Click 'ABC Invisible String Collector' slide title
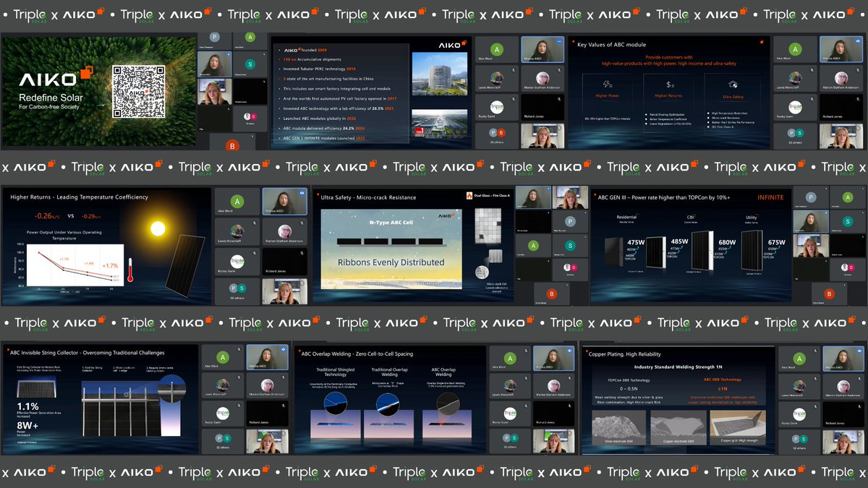Screen dimensions: 868x488 point(88,353)
